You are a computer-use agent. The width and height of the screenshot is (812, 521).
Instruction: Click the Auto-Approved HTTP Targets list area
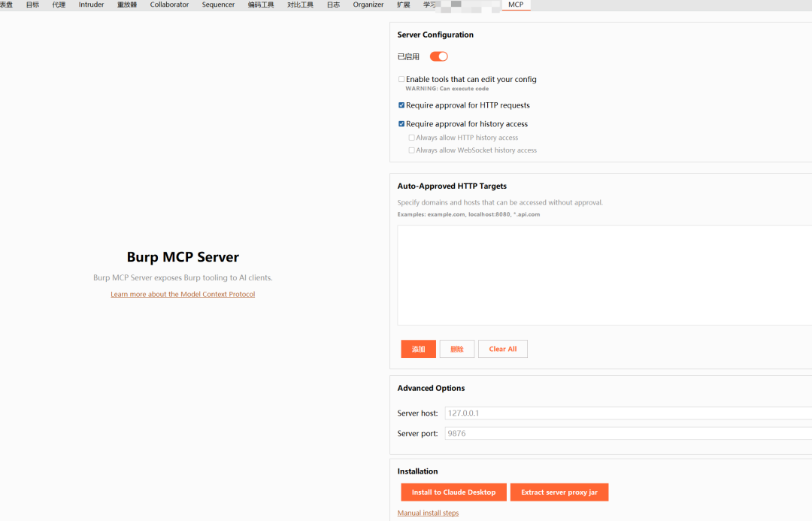604,275
